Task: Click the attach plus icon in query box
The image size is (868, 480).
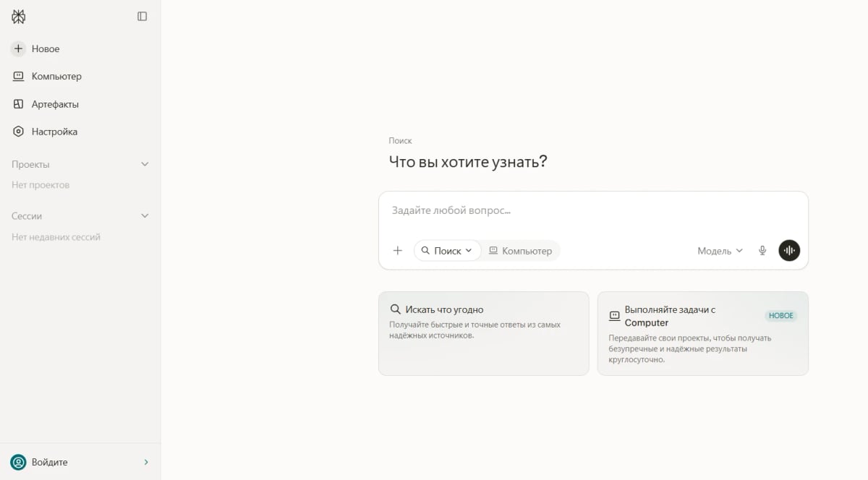Action: pos(397,251)
